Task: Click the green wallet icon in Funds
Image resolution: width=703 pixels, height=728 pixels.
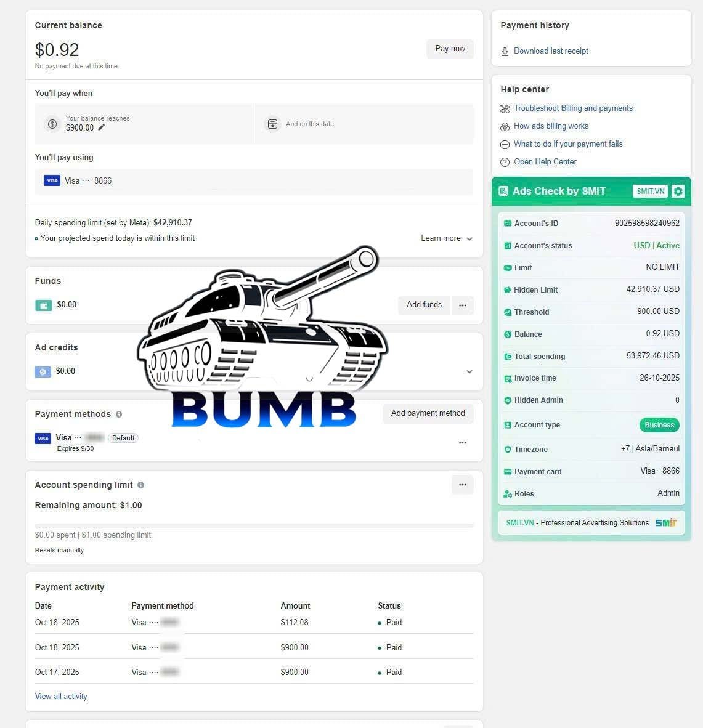Action: coord(44,305)
